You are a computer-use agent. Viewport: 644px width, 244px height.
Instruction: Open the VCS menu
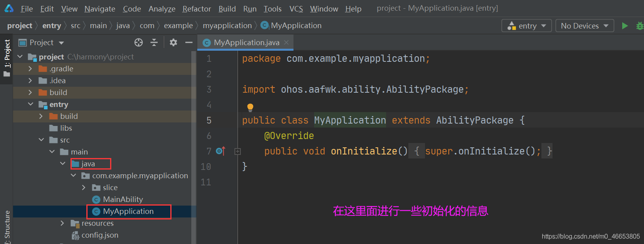pyautogui.click(x=296, y=9)
